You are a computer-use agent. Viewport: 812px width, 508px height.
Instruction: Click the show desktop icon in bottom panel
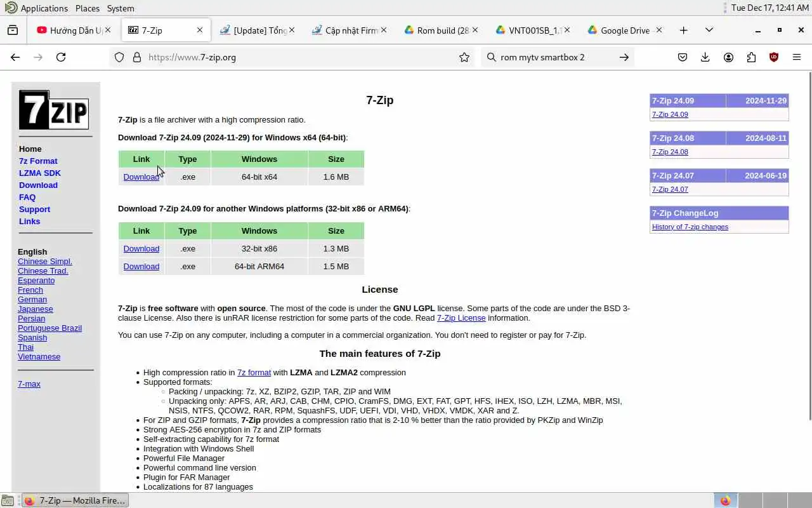[x=7, y=500]
